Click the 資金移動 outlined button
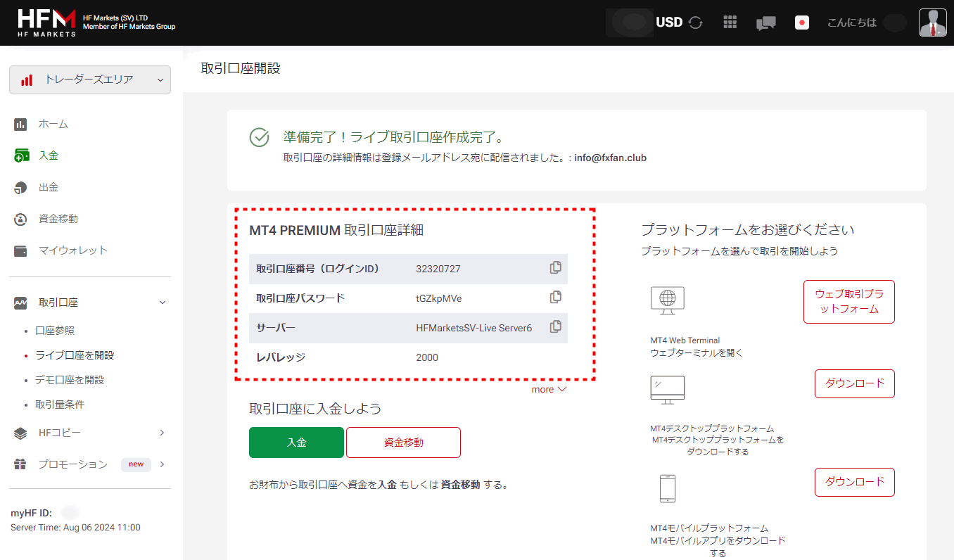This screenshot has width=954, height=560. tap(403, 443)
